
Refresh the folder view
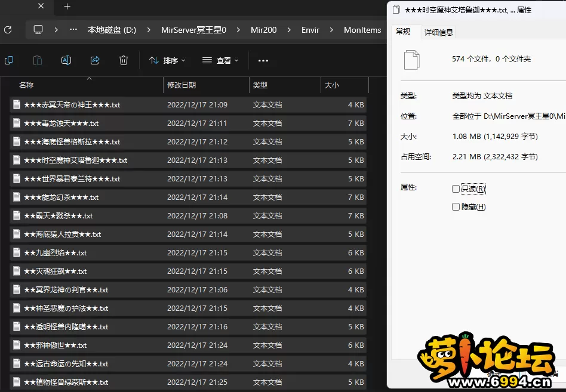(x=8, y=30)
